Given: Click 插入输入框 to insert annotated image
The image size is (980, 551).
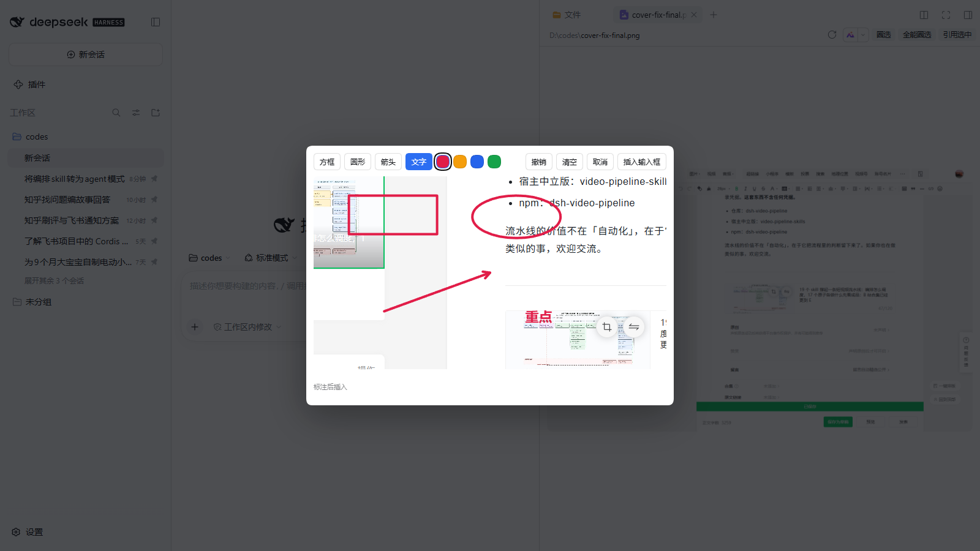Looking at the screenshot, I should (x=642, y=162).
